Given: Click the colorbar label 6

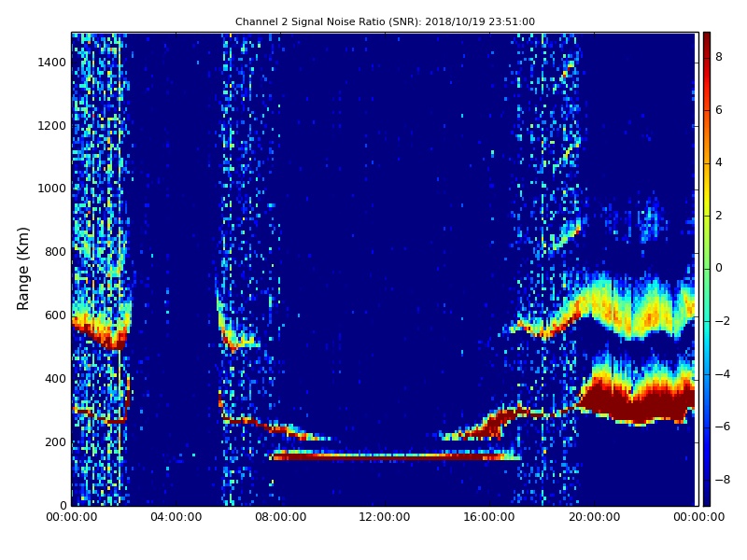Looking at the screenshot, I should 719,110.
